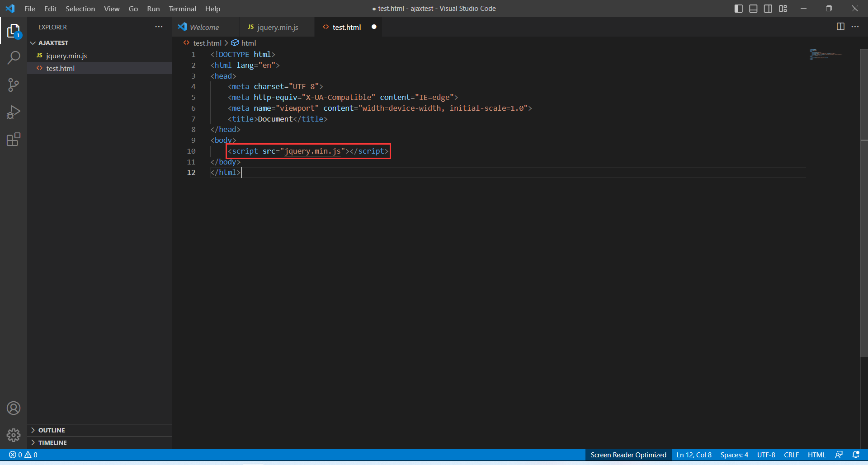
Task: Open editor More Actions ellipsis
Action: pos(855,27)
